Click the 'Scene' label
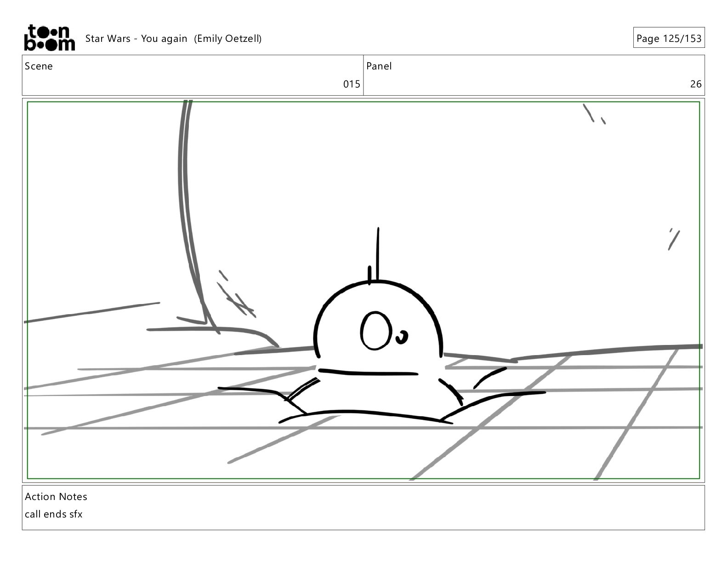 [39, 66]
